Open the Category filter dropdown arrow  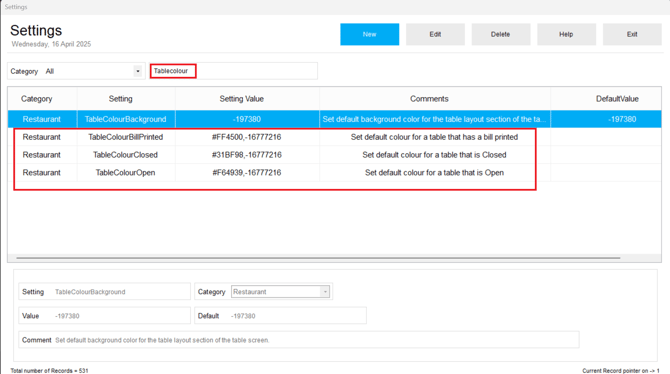point(138,71)
